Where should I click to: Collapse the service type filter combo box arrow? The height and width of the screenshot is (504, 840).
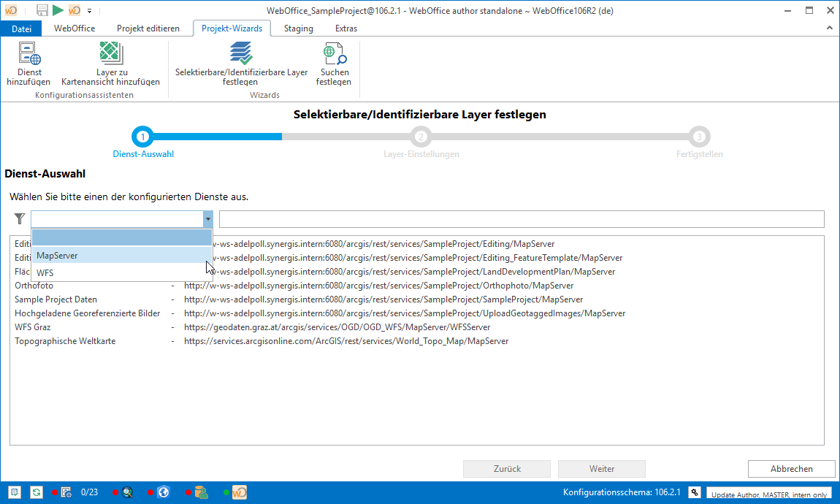pos(207,219)
